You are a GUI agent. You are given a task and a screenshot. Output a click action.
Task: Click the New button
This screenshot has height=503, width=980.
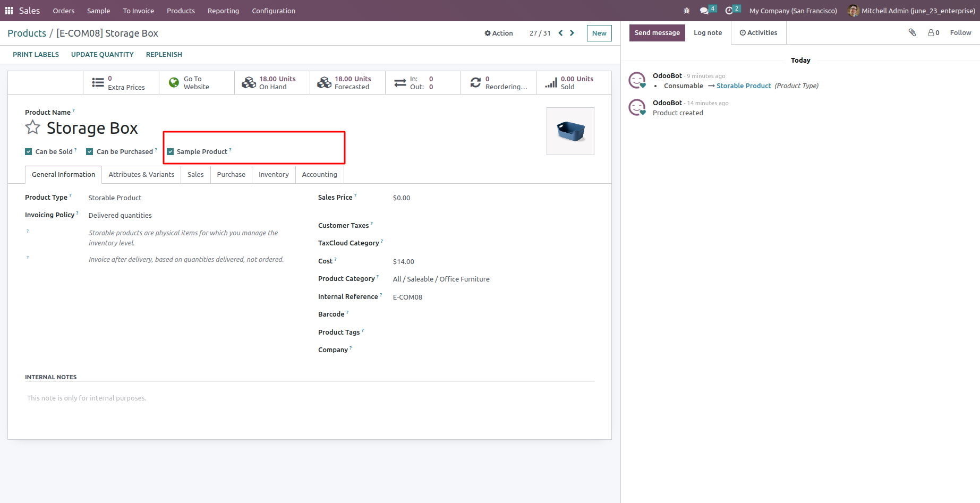[599, 33]
